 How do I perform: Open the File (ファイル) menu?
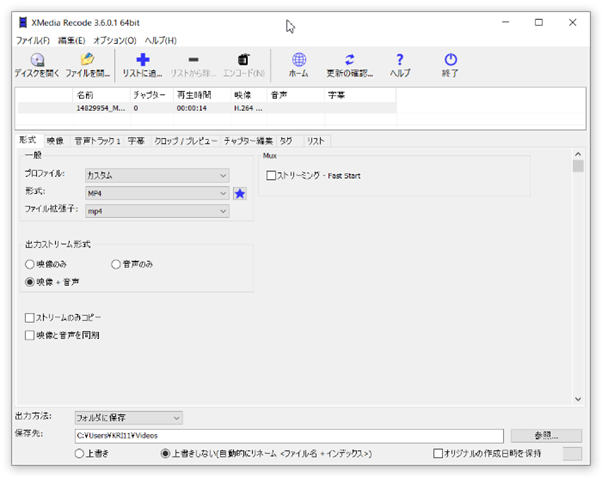[x=33, y=40]
